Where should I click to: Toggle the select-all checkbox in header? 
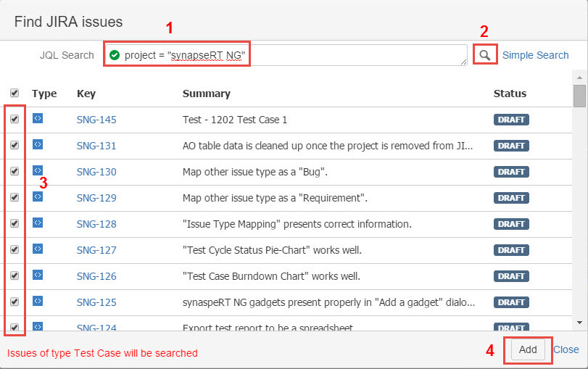tap(15, 93)
